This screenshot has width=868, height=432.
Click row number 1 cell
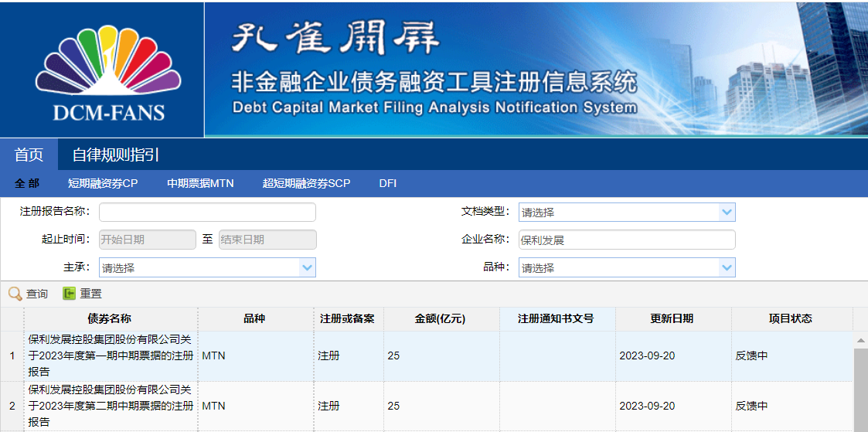tap(12, 355)
